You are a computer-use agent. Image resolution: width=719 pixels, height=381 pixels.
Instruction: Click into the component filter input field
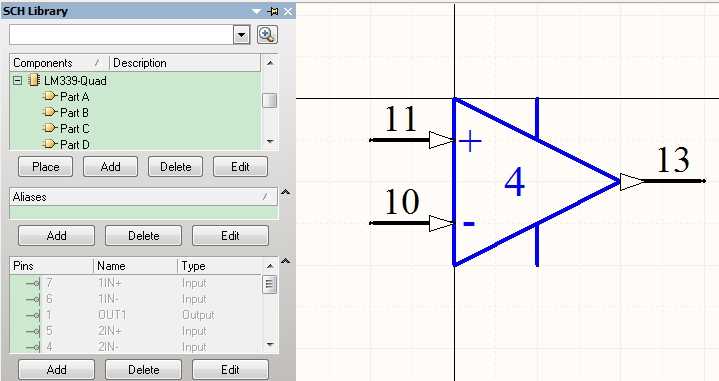tap(121, 35)
